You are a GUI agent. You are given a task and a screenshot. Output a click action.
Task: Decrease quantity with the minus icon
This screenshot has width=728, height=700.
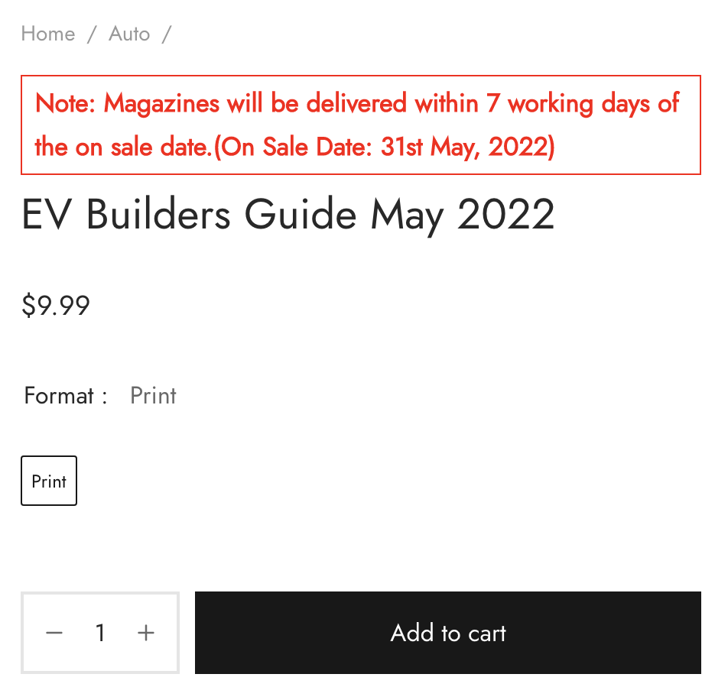pos(54,633)
